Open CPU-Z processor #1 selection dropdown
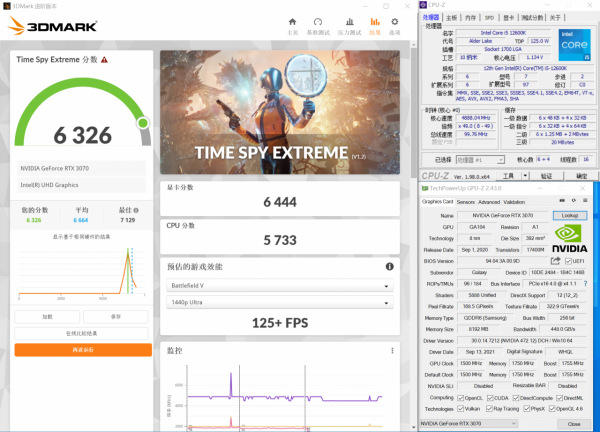The image size is (600, 432). point(480,160)
